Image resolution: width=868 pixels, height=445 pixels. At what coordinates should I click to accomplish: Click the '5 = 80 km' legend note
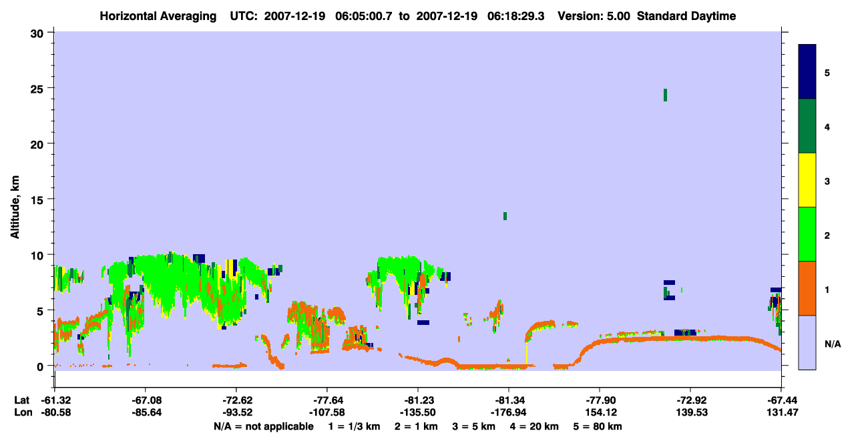click(598, 426)
